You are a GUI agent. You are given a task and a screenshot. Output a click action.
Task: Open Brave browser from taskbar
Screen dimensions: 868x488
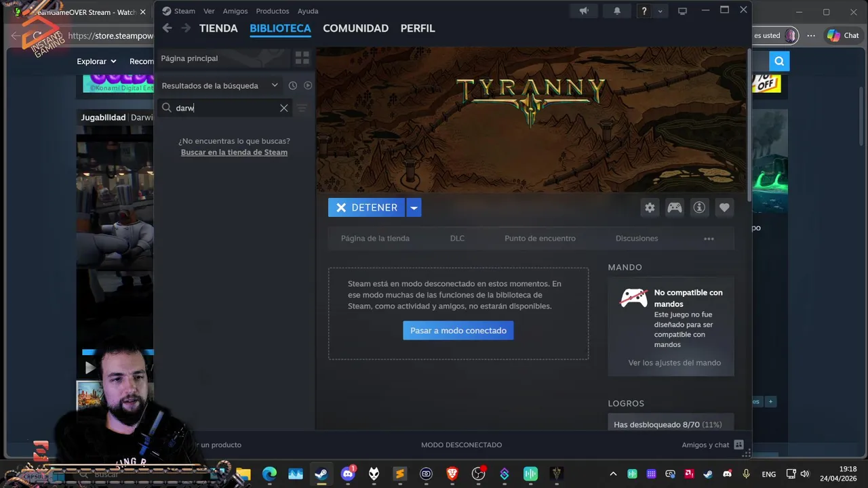(x=452, y=474)
